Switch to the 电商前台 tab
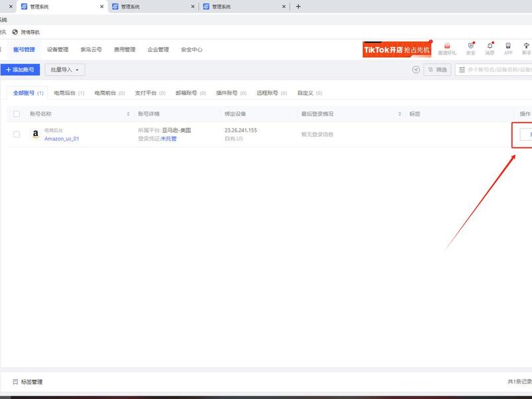Image resolution: width=532 pixels, height=399 pixels. point(110,93)
